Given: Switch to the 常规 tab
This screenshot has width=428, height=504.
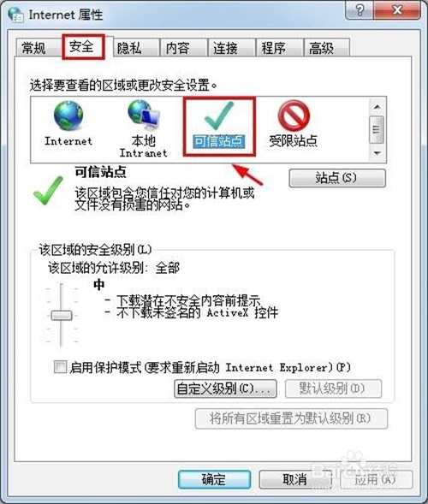Looking at the screenshot, I should pos(33,48).
